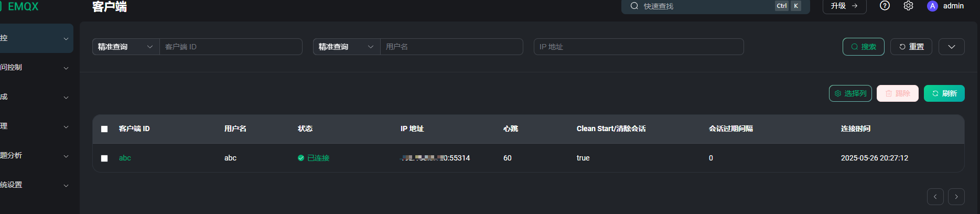Click the IP 地址 input field
980x214 pixels.
639,47
